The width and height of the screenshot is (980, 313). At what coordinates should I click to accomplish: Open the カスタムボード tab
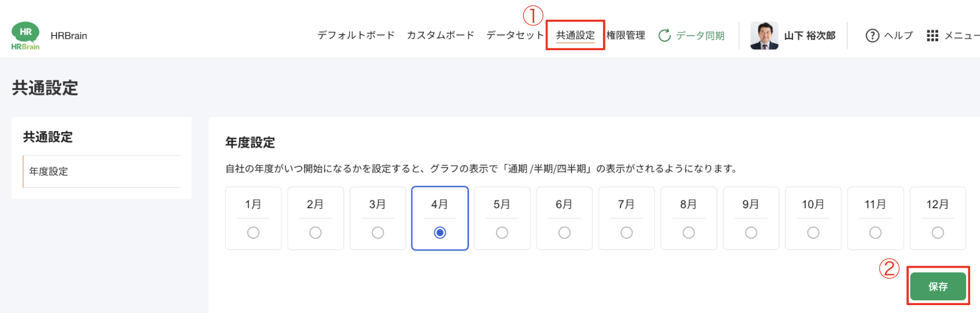(x=440, y=35)
